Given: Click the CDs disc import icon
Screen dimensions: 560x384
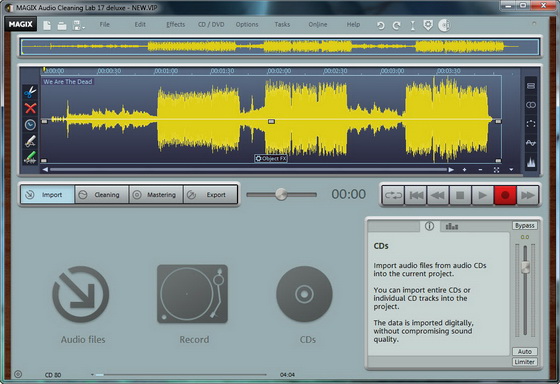Looking at the screenshot, I should [304, 294].
